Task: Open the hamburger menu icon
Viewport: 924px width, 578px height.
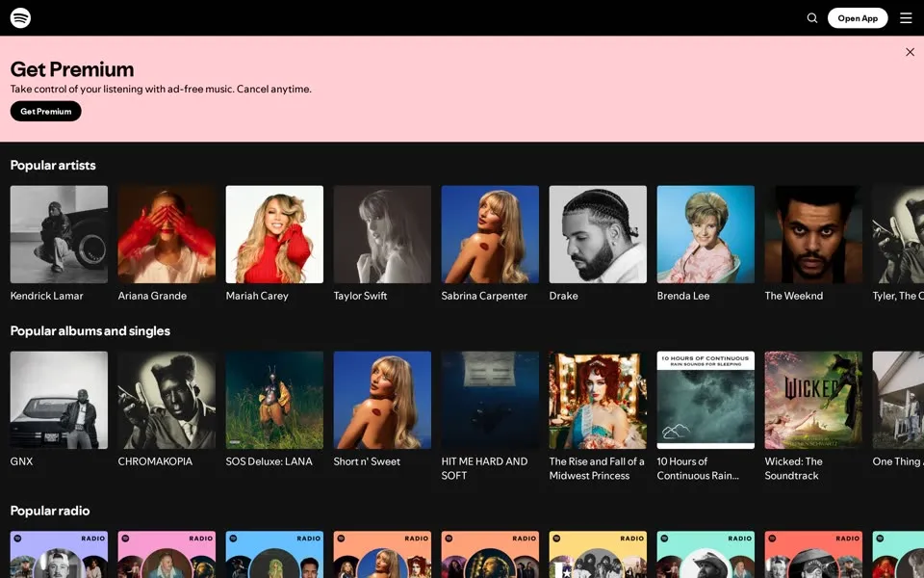Action: click(906, 18)
